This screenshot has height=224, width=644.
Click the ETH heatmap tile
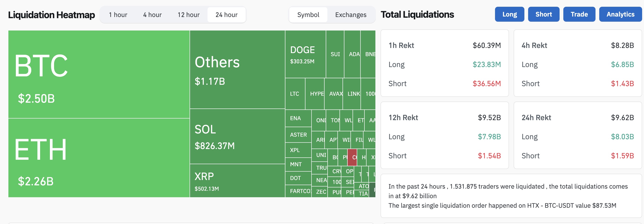99,158
